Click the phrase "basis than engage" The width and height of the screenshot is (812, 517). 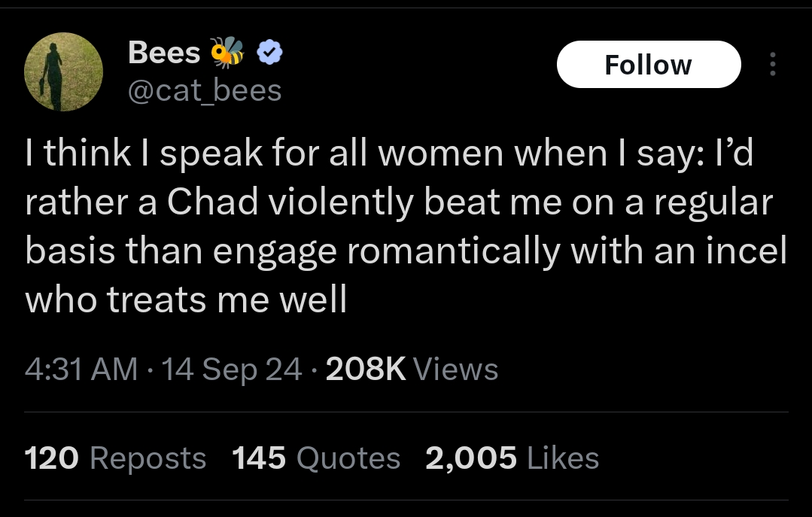pos(181,251)
